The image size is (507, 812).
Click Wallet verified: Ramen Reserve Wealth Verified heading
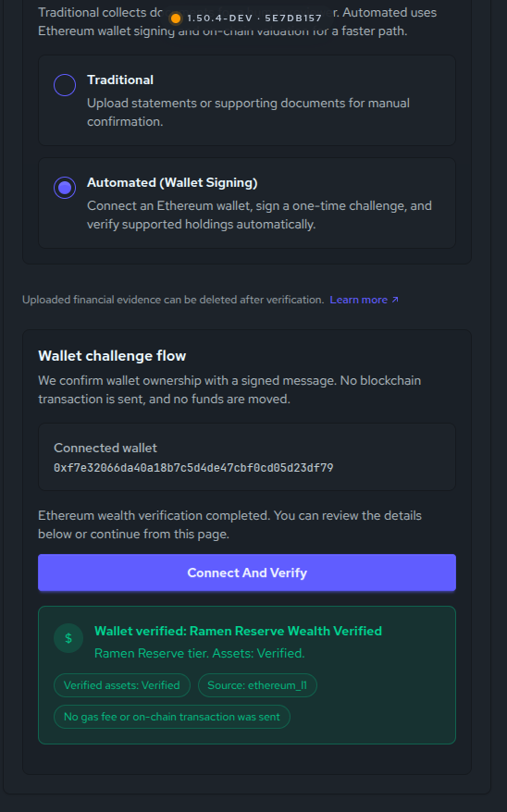[238, 631]
